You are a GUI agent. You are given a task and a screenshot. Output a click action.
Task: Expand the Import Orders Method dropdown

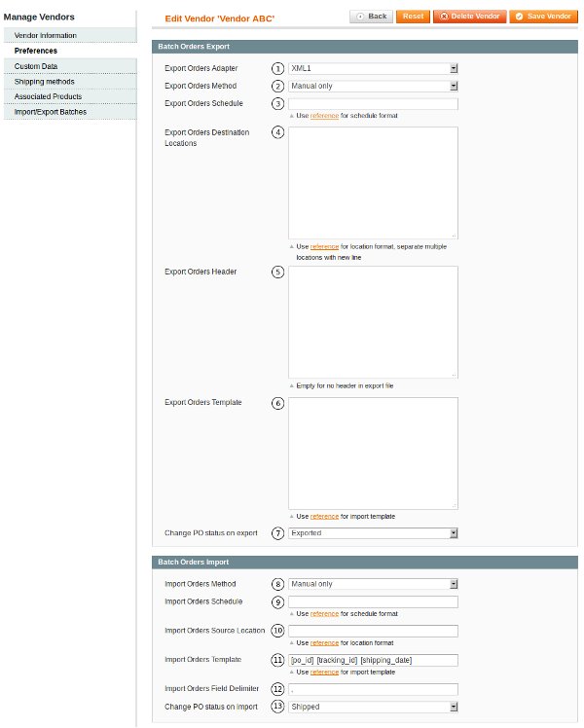pos(373,584)
